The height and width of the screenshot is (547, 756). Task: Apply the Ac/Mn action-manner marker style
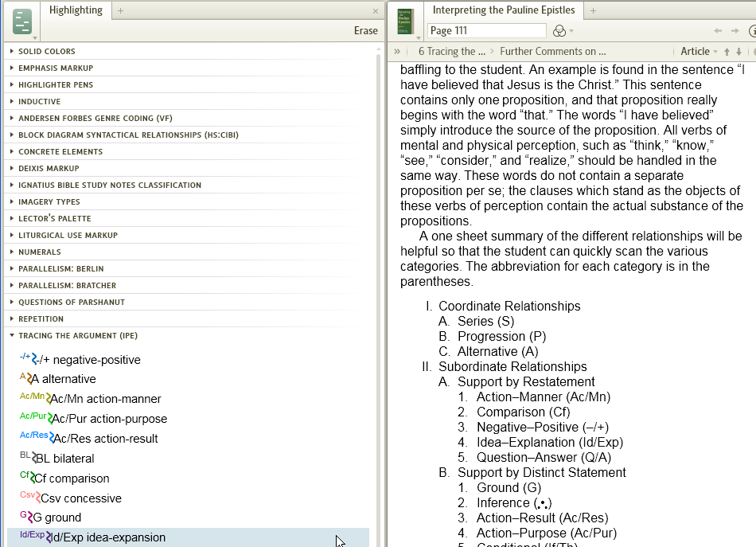[90, 398]
